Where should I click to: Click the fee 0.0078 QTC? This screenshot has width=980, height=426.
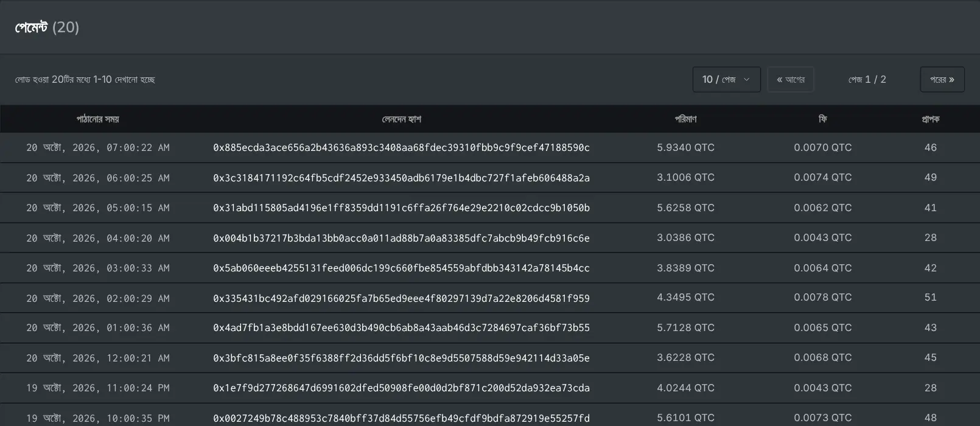(x=823, y=297)
